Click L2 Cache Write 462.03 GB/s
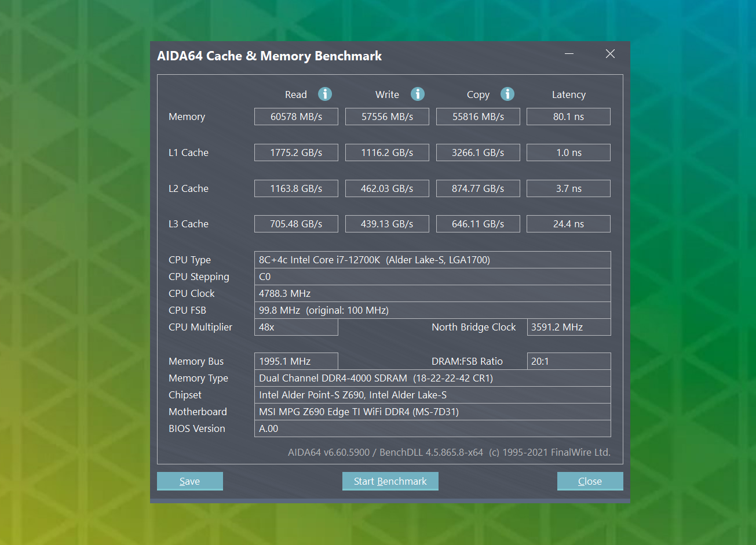The image size is (756, 545). point(387,188)
